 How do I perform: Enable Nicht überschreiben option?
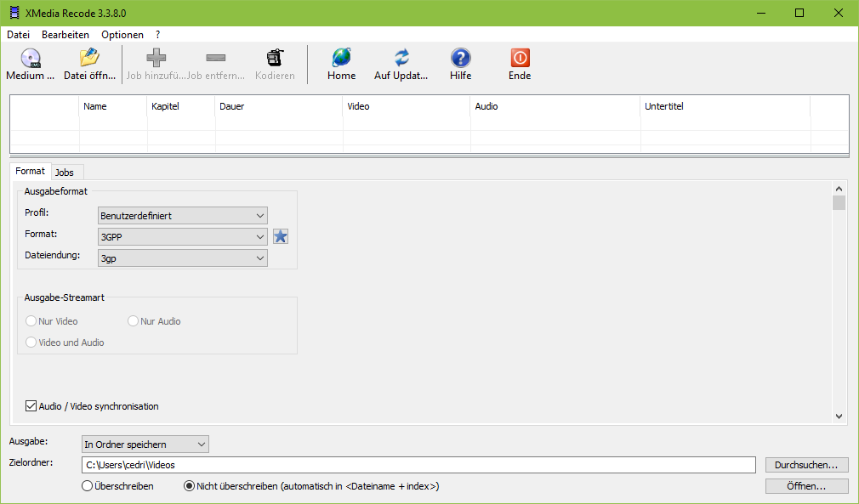pyautogui.click(x=188, y=485)
